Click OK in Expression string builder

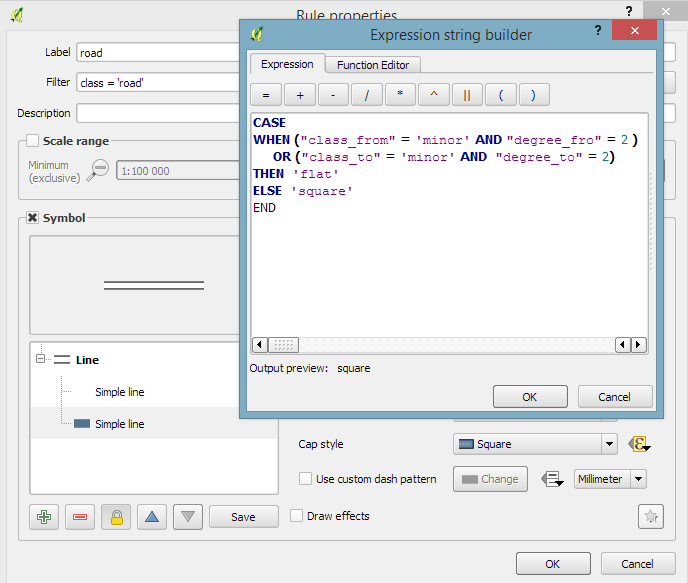[530, 397]
